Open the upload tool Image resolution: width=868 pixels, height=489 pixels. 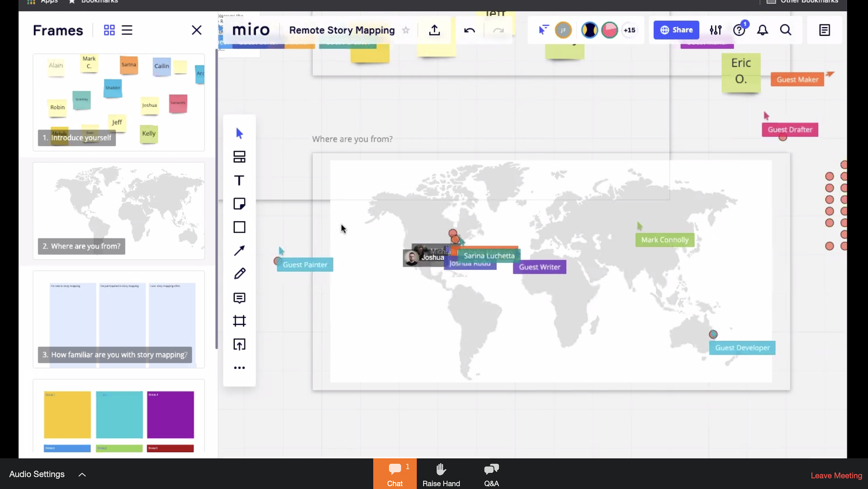(239, 345)
